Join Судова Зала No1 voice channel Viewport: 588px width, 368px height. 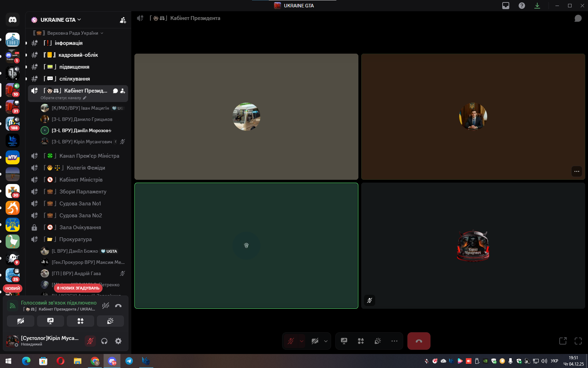[x=78, y=204]
